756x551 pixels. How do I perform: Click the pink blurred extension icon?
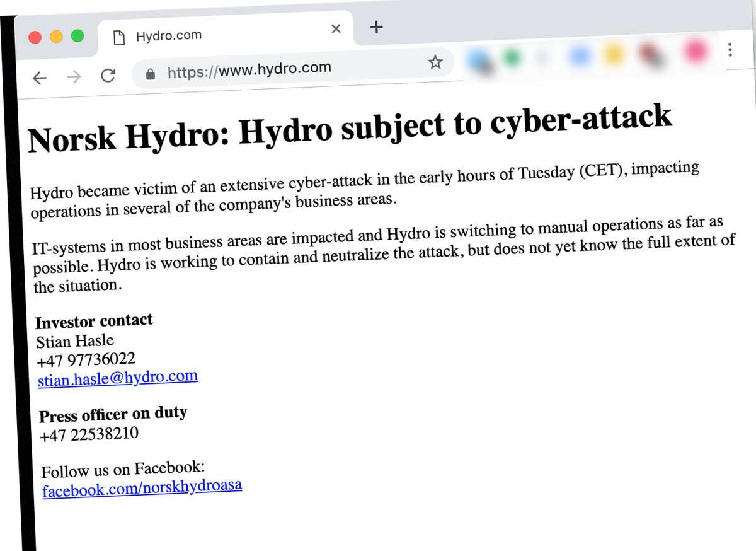point(694,50)
